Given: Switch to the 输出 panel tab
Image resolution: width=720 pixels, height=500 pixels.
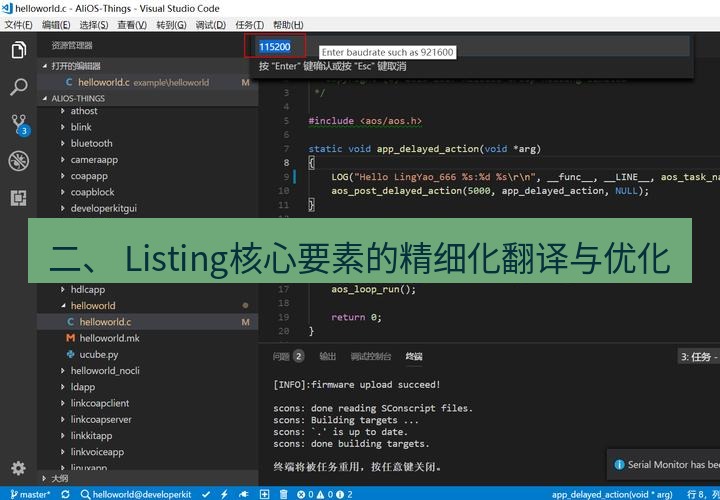Looking at the screenshot, I should 327,356.
